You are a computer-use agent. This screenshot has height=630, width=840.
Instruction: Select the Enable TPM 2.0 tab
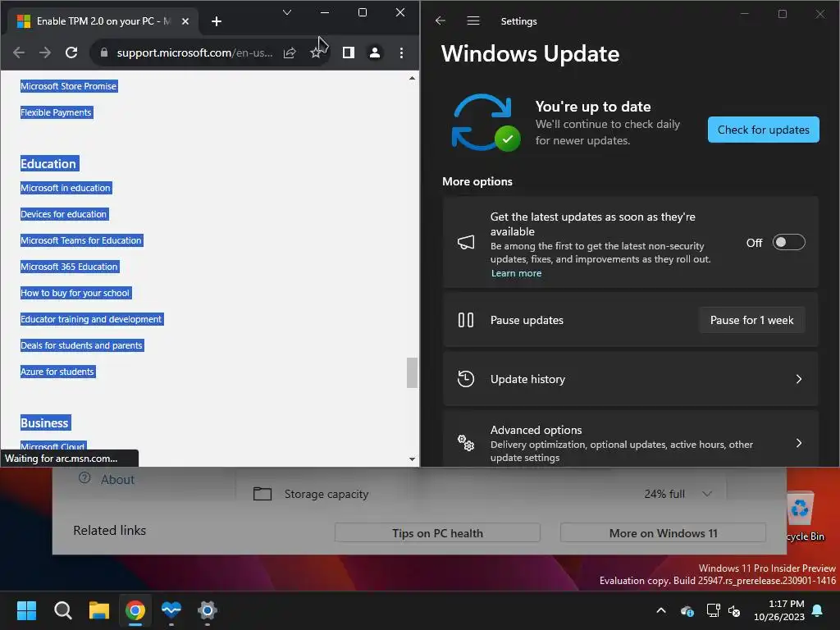[x=103, y=21]
